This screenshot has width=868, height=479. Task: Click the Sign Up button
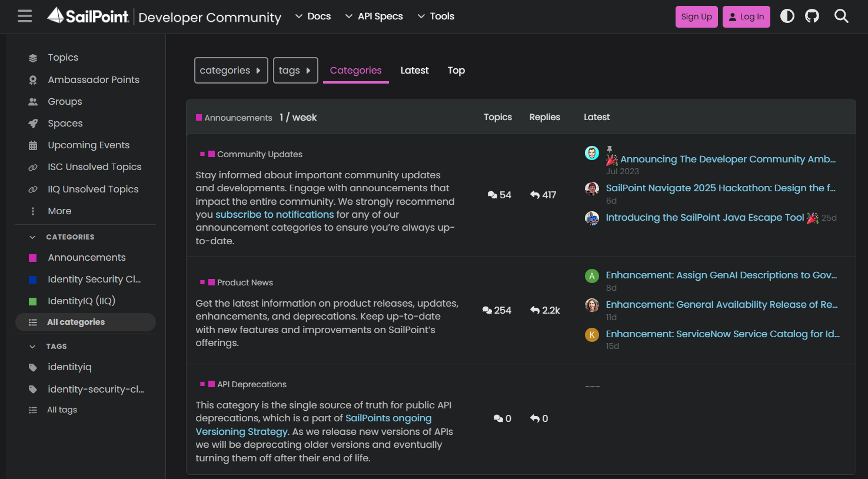697,16
